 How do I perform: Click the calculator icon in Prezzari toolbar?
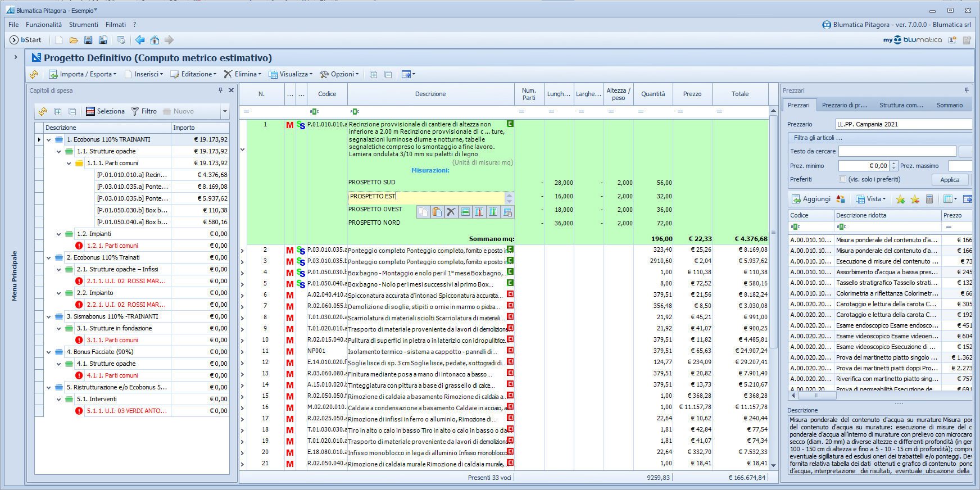pos(929,199)
